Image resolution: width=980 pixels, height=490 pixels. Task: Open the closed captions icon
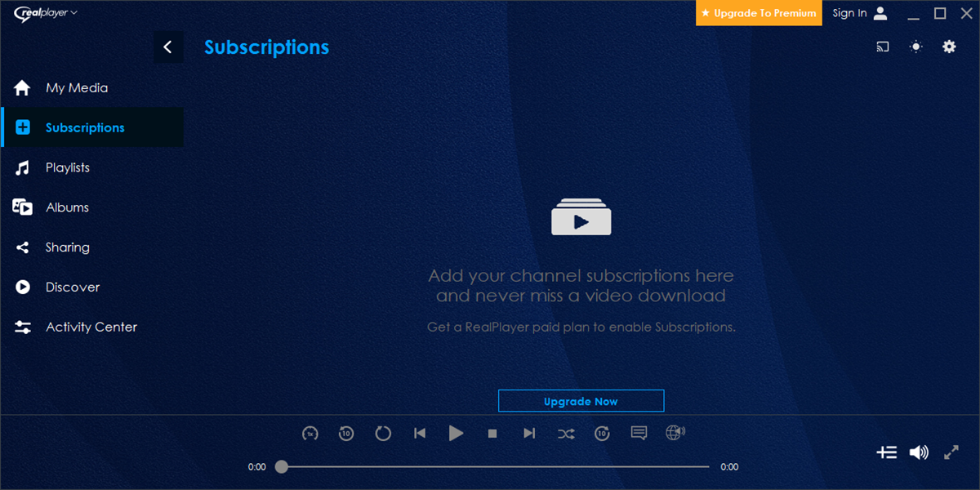pos(639,434)
